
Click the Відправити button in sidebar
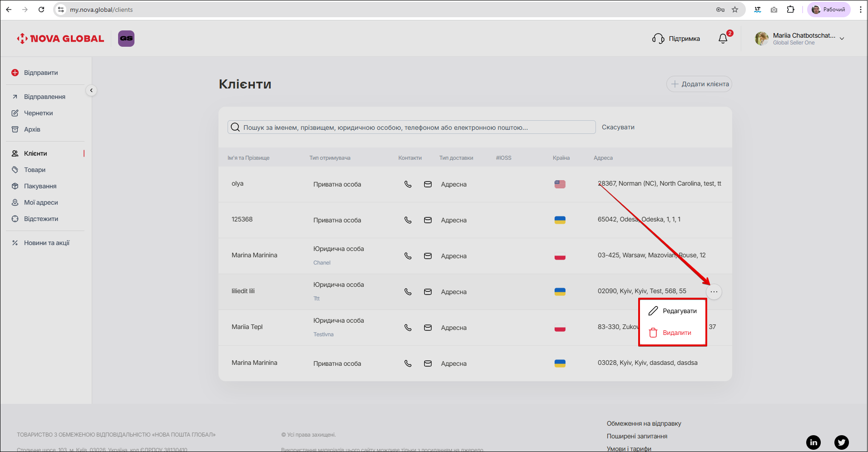pyautogui.click(x=35, y=73)
